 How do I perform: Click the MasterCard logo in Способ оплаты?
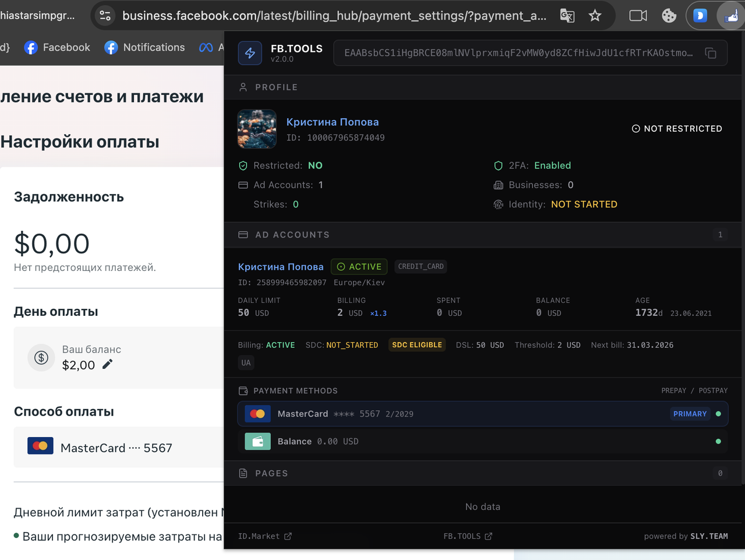click(40, 446)
